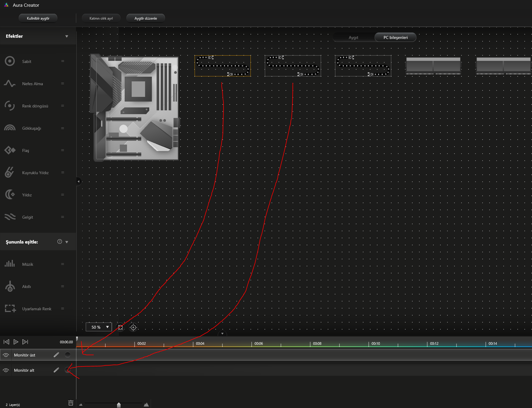This screenshot has height=408, width=532.
Task: Open the 50 % zoom dropdown
Action: (x=99, y=327)
